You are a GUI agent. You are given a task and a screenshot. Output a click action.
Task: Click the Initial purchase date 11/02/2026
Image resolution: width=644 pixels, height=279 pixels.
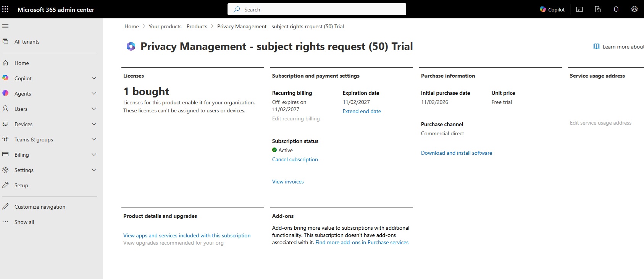click(434, 102)
